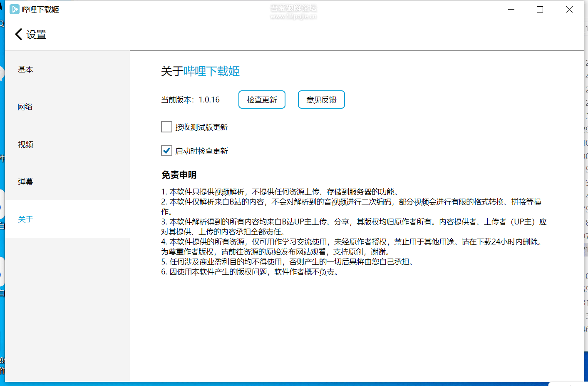Click disclaimer line 1 about 视频解析
The height and width of the screenshot is (386, 588).
click(281, 192)
